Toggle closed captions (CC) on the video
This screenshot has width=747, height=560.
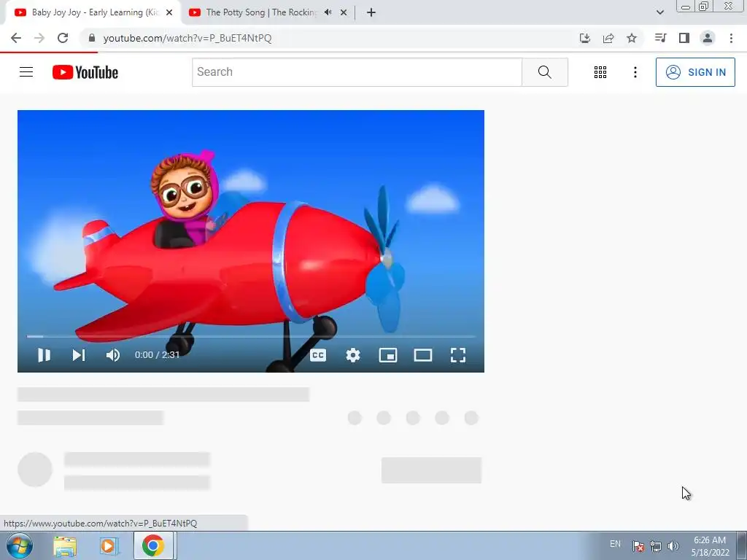pos(318,355)
